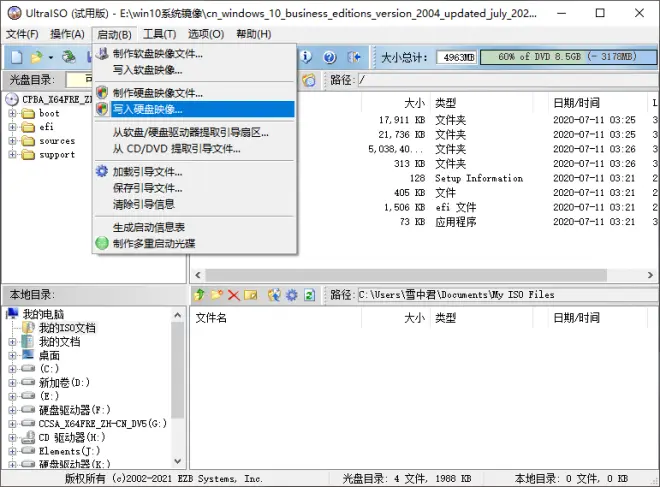Click the disc 路径 field showing /

[x=508, y=80]
